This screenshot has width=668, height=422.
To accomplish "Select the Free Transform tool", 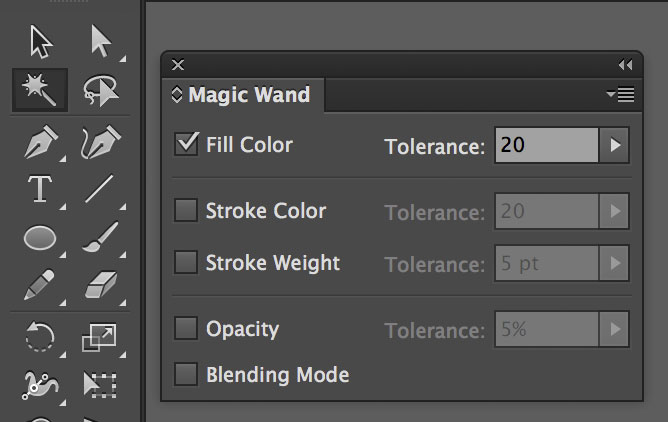I will 100,385.
